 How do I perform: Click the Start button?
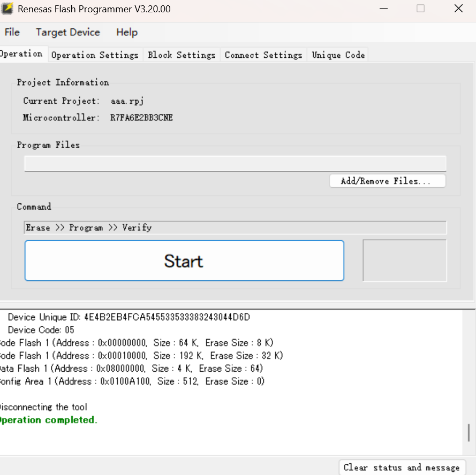[184, 261]
